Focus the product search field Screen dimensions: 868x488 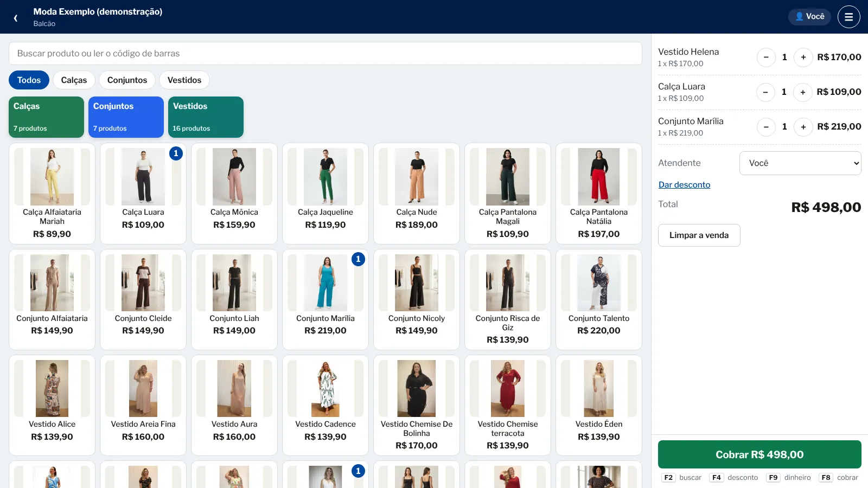click(325, 54)
